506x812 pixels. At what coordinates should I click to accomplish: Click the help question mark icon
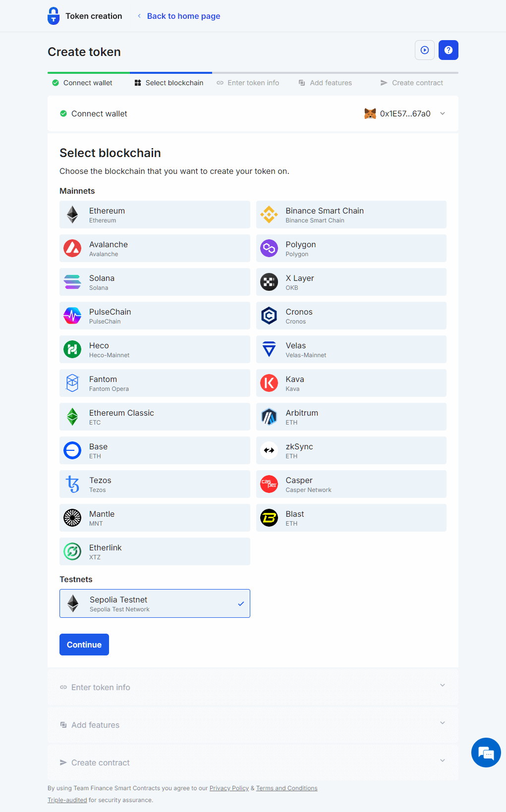(448, 50)
